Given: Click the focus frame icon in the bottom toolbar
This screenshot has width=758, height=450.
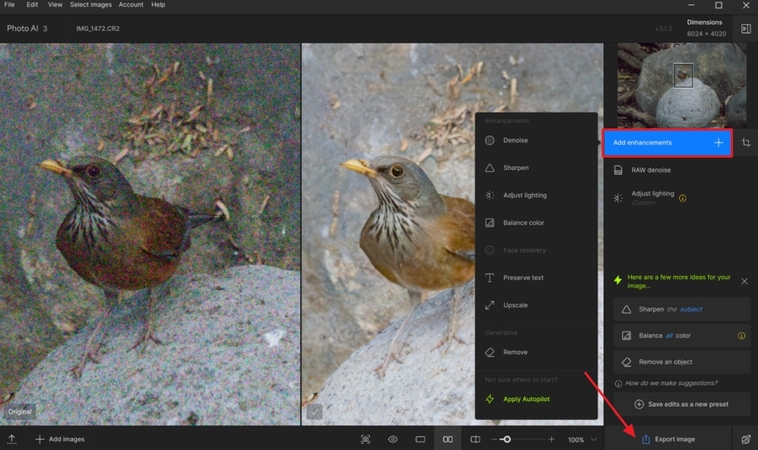Looking at the screenshot, I should (x=365, y=439).
